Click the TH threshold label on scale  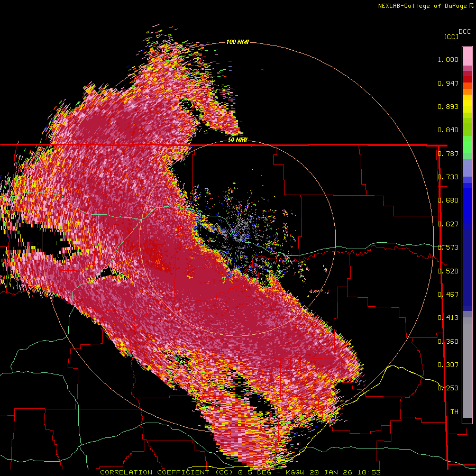(454, 412)
